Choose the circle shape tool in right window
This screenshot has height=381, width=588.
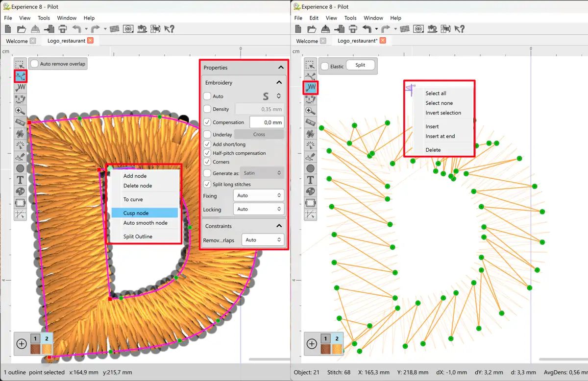(310, 168)
